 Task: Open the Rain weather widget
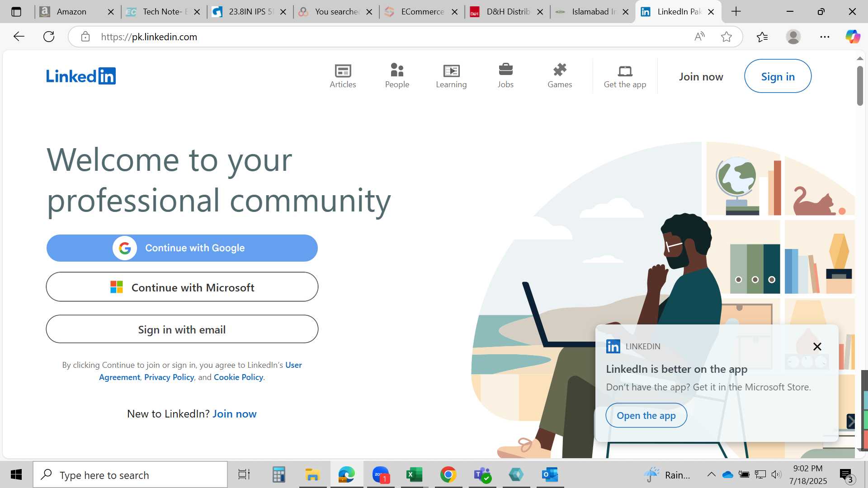click(666, 475)
